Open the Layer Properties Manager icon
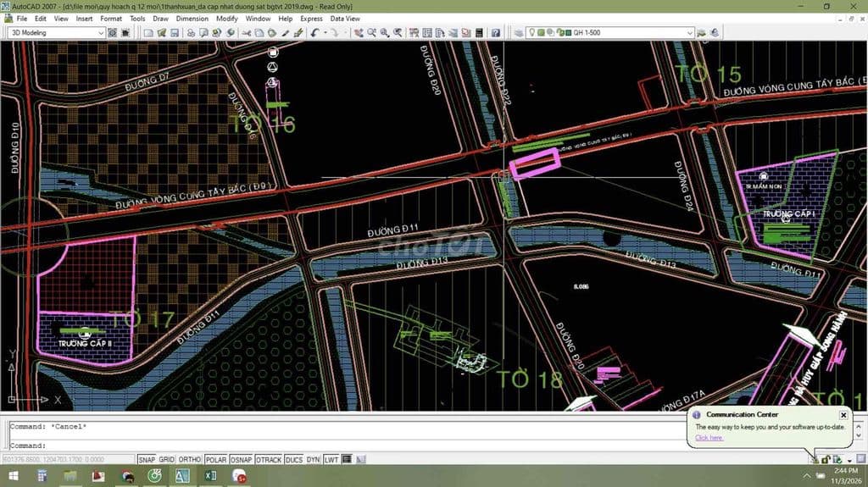 pos(519,33)
